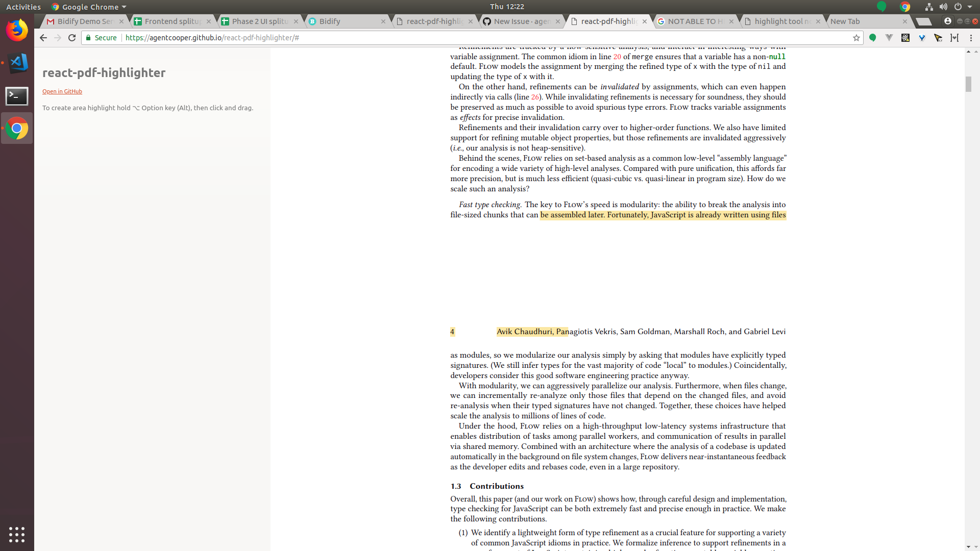Open the Chrome three-dot menu
This screenshot has width=980, height=551.
point(971,38)
